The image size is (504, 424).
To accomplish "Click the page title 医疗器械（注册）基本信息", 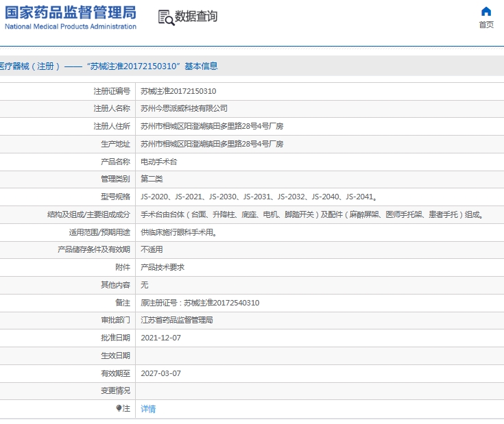I will point(108,66).
